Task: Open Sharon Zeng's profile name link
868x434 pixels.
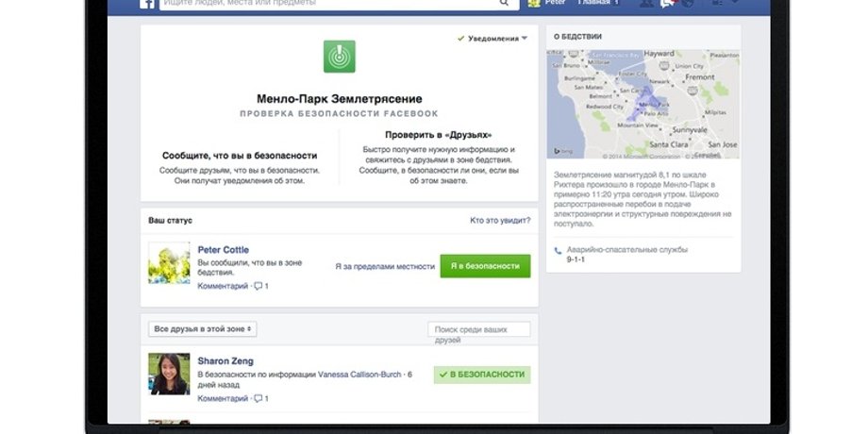Action: pos(225,361)
